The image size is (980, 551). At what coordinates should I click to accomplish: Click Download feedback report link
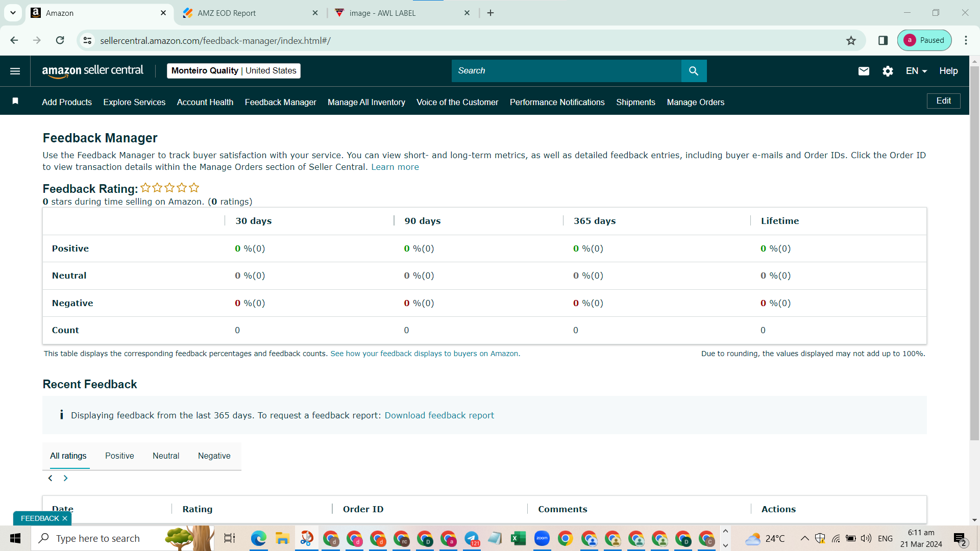(x=439, y=415)
